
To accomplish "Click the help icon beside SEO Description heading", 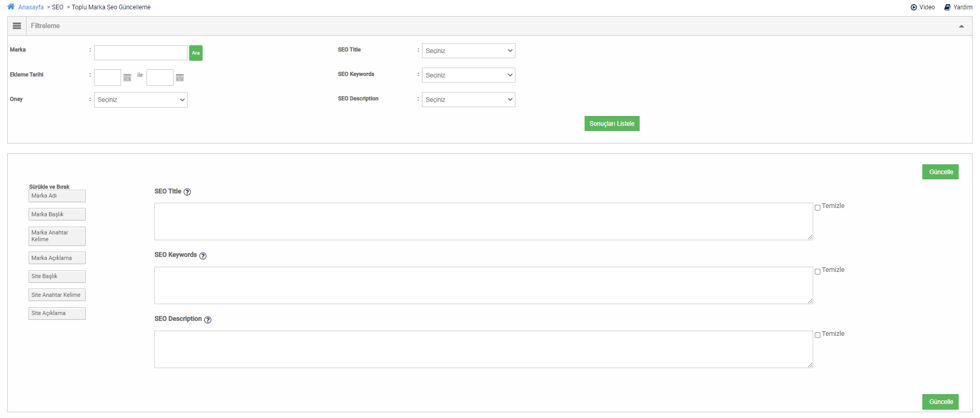I will tap(208, 320).
